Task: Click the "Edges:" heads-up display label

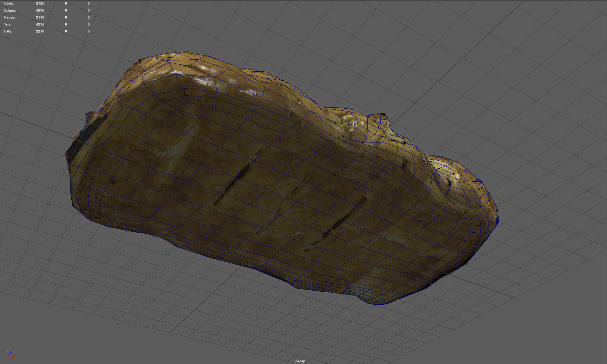Action: pyautogui.click(x=10, y=10)
